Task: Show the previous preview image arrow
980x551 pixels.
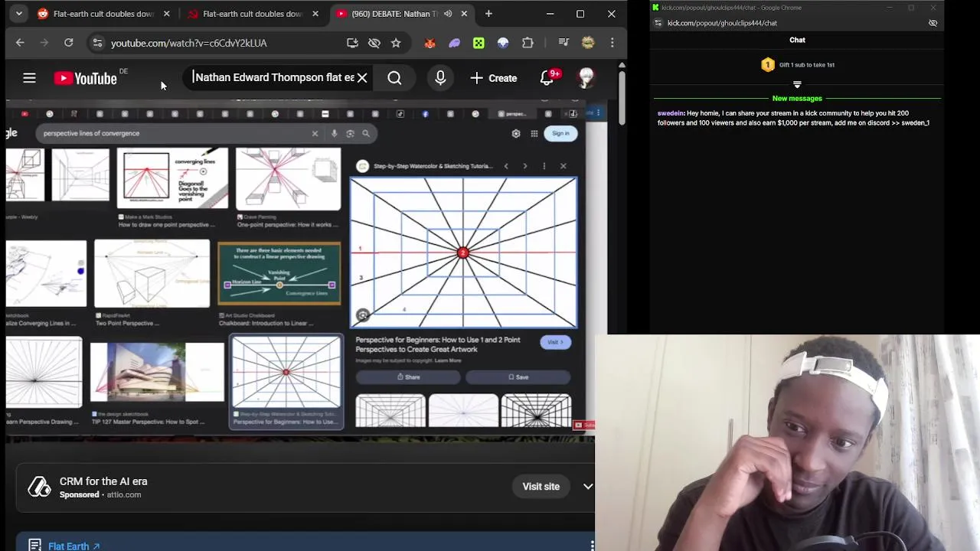Action: pyautogui.click(x=505, y=166)
